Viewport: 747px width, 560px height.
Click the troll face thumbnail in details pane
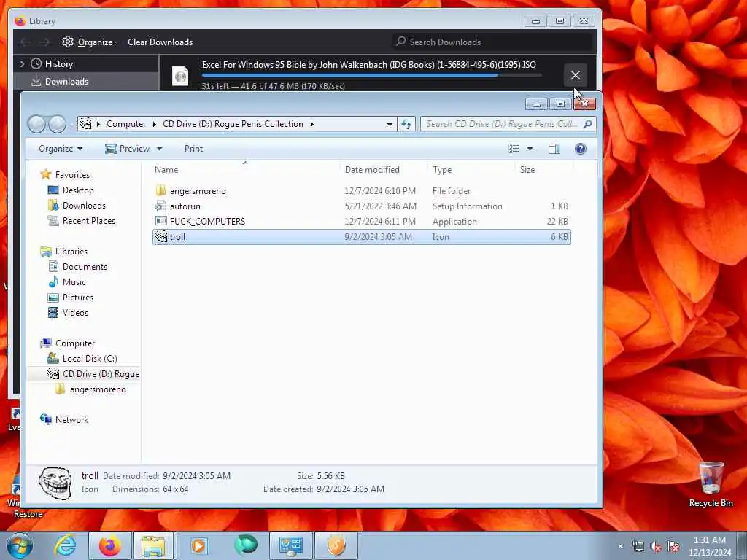point(55,483)
